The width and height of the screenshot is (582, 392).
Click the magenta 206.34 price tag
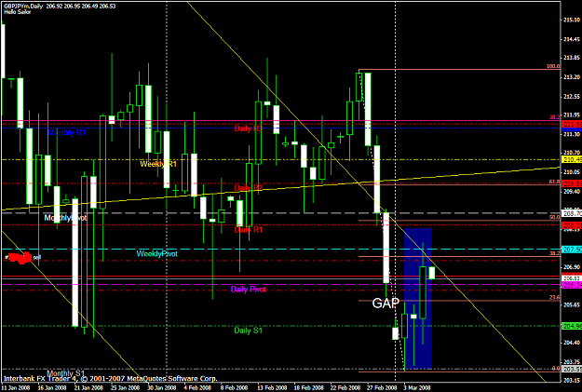click(x=572, y=285)
